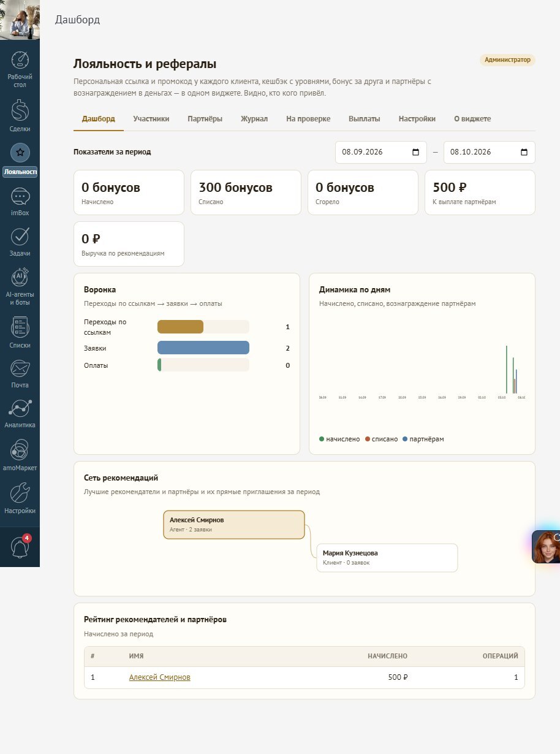The image size is (560, 754).
Task: Open the assistant avatar chat widget
Action: [546, 547]
